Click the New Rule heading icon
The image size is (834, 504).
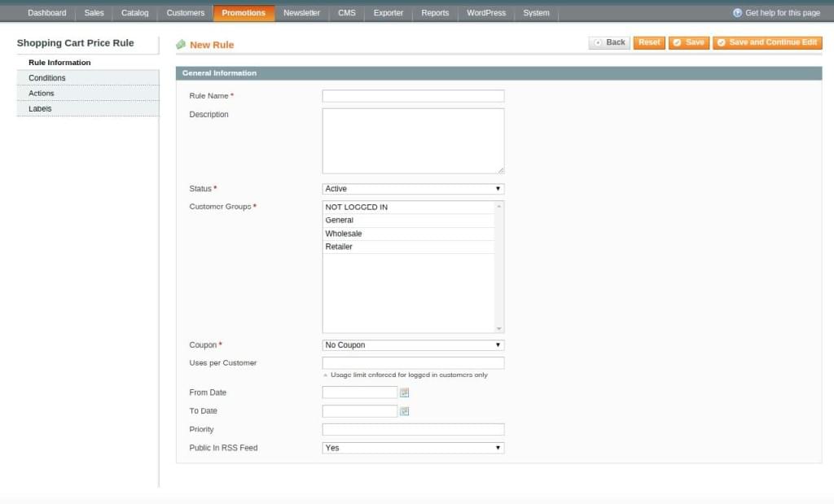click(x=181, y=45)
